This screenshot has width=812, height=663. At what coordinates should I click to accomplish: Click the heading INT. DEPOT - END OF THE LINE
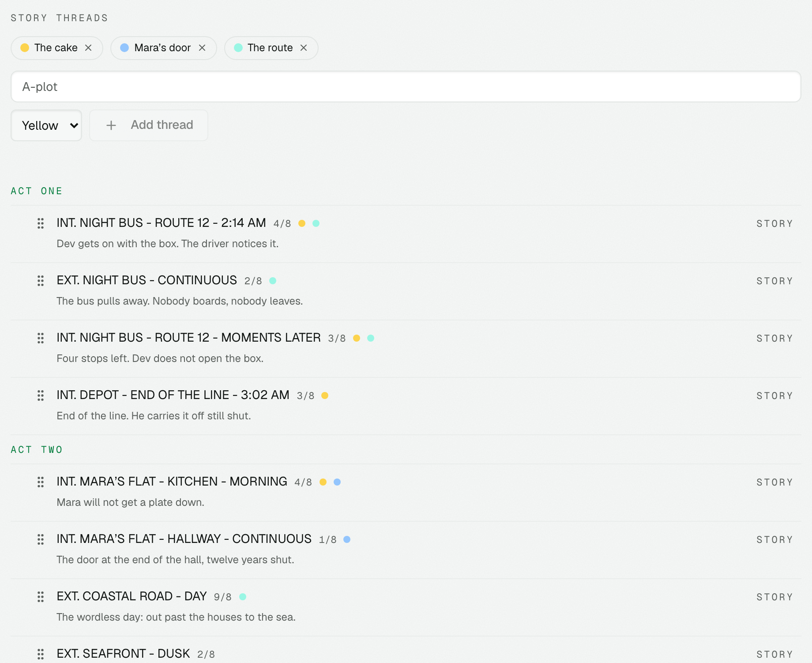tap(173, 395)
